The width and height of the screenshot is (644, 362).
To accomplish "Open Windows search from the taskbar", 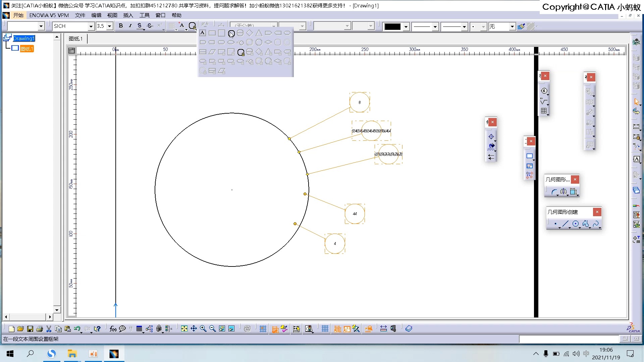I will coord(30,354).
